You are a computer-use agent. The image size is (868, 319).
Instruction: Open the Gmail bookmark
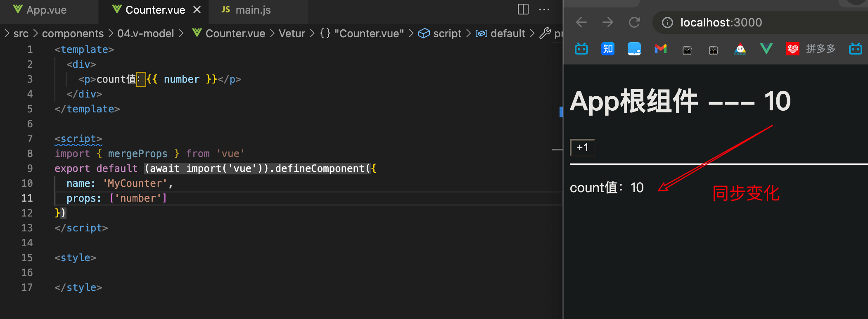(661, 49)
